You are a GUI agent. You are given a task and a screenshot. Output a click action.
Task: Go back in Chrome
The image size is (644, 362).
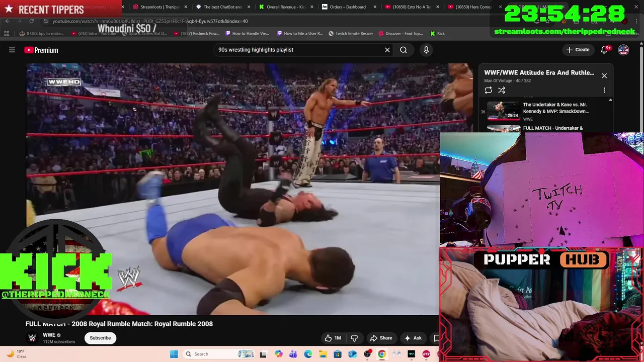[x=7, y=21]
